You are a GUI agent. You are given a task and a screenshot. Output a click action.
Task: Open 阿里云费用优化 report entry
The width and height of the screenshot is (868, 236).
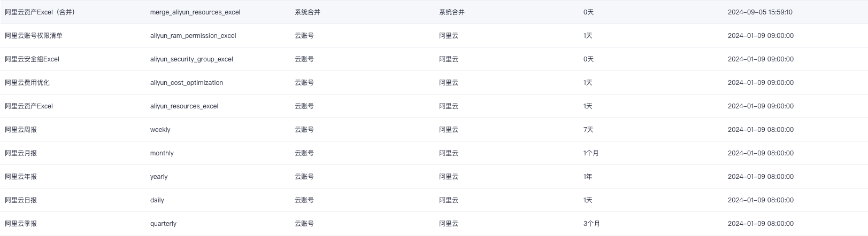pos(27,83)
